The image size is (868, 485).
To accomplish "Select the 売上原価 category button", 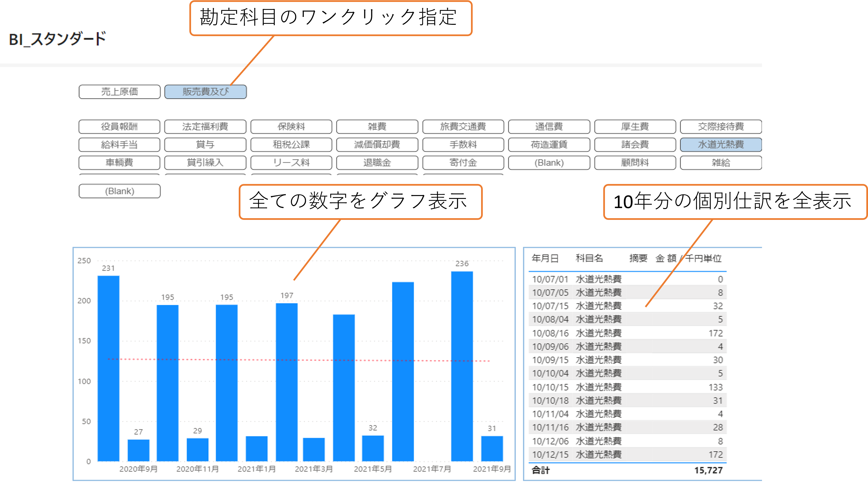I will pyautogui.click(x=120, y=92).
